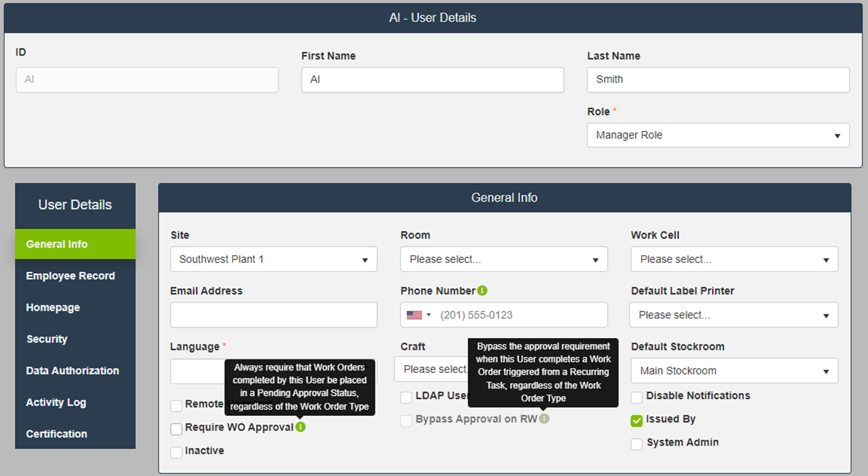This screenshot has height=476, width=868.
Task: Click the Email Address input field
Action: point(273,315)
